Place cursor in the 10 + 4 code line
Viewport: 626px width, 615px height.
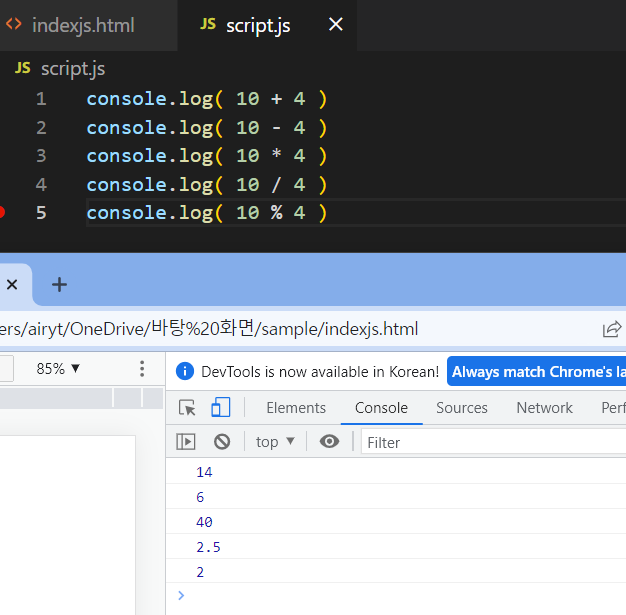pos(207,99)
